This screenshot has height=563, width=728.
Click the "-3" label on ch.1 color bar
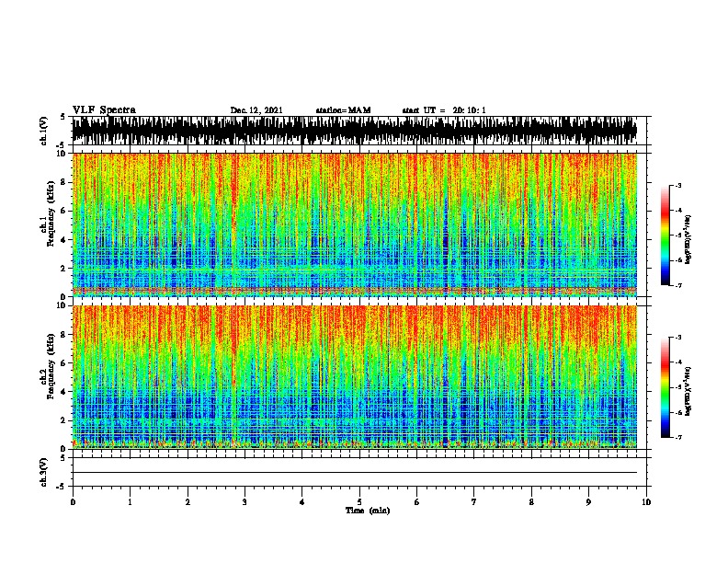tap(678, 185)
